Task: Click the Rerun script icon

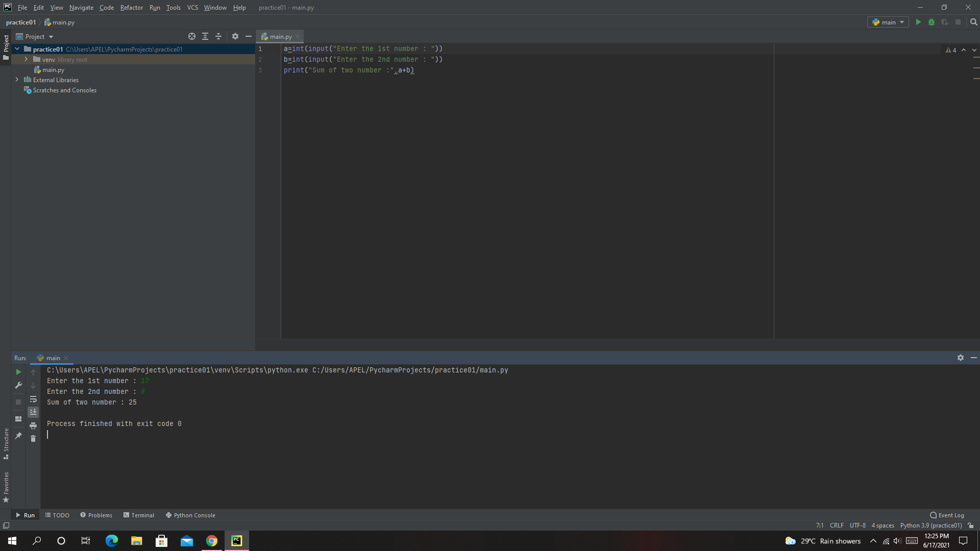Action: 18,372
